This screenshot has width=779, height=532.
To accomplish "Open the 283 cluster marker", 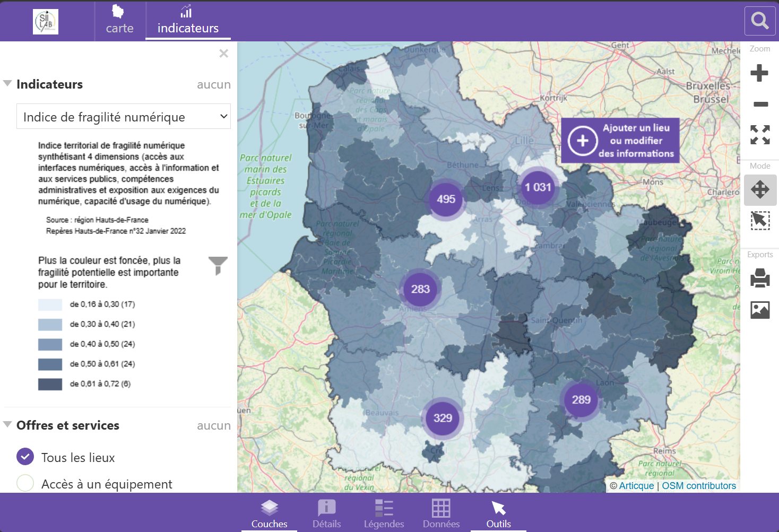I will coord(420,289).
